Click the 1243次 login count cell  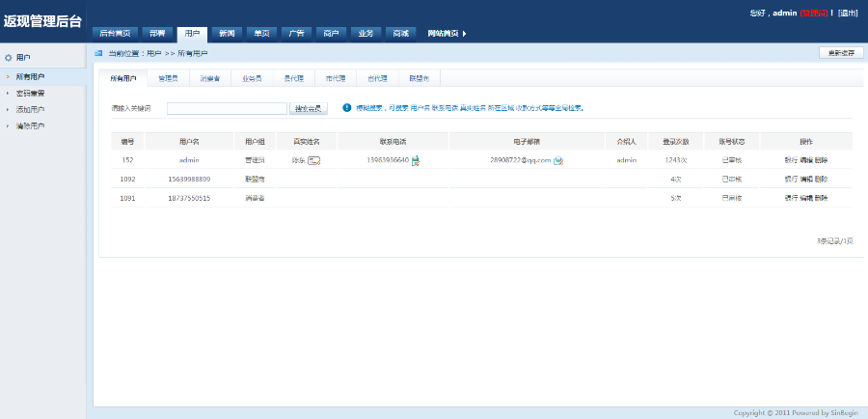(676, 160)
